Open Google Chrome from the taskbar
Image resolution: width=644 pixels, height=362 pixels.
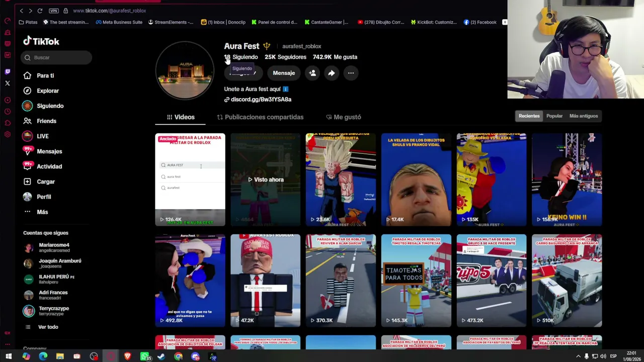click(x=178, y=356)
